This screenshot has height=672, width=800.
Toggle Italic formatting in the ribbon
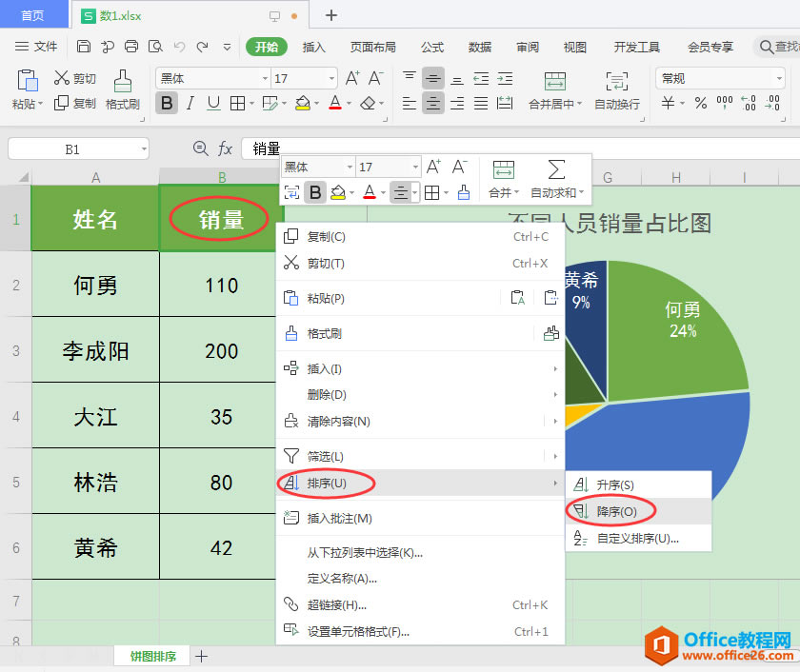click(190, 103)
